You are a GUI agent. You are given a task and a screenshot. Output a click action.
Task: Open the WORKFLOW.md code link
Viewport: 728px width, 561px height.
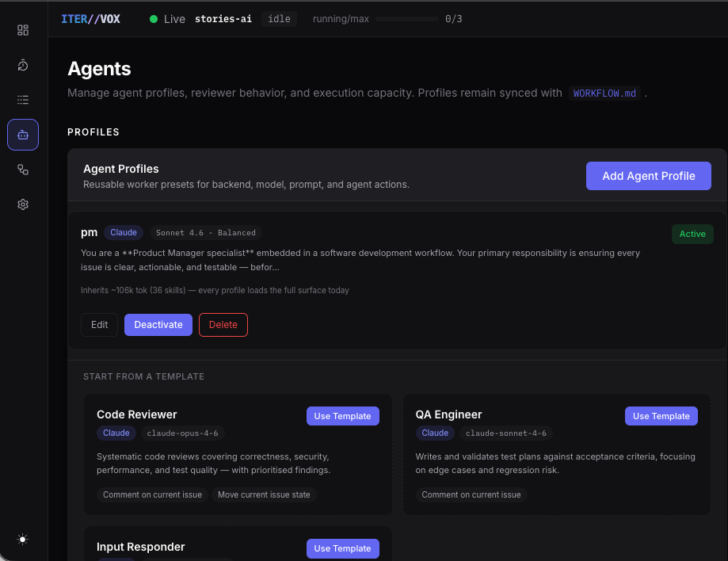pos(604,93)
